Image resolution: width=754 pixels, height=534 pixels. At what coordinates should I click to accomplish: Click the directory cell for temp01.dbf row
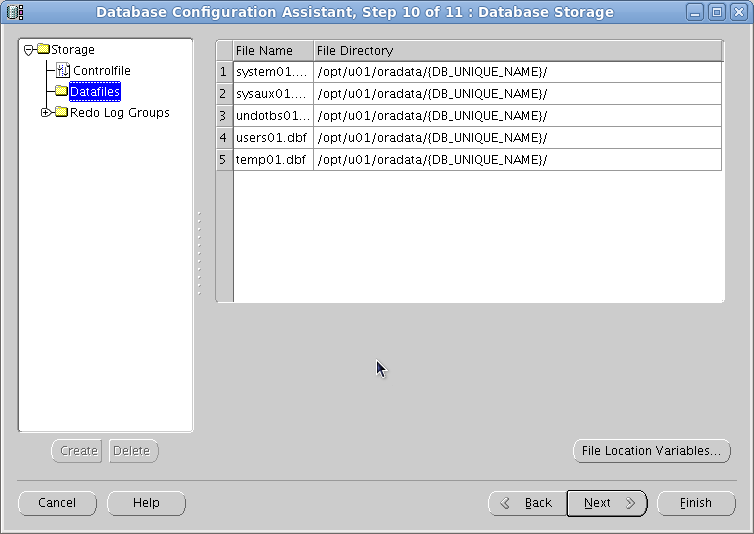pos(518,160)
